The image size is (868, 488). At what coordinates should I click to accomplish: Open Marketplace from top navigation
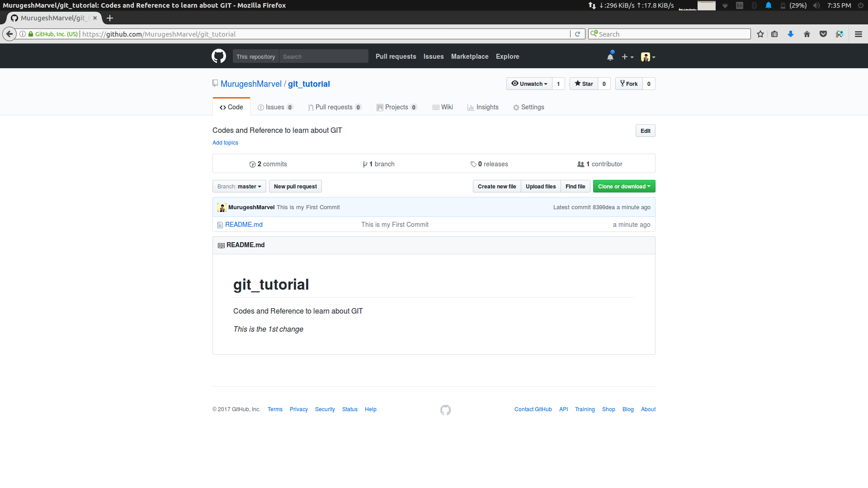(x=470, y=56)
